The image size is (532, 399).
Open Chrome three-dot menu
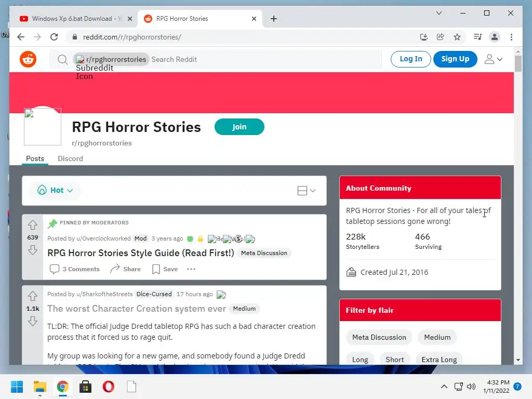coord(511,37)
